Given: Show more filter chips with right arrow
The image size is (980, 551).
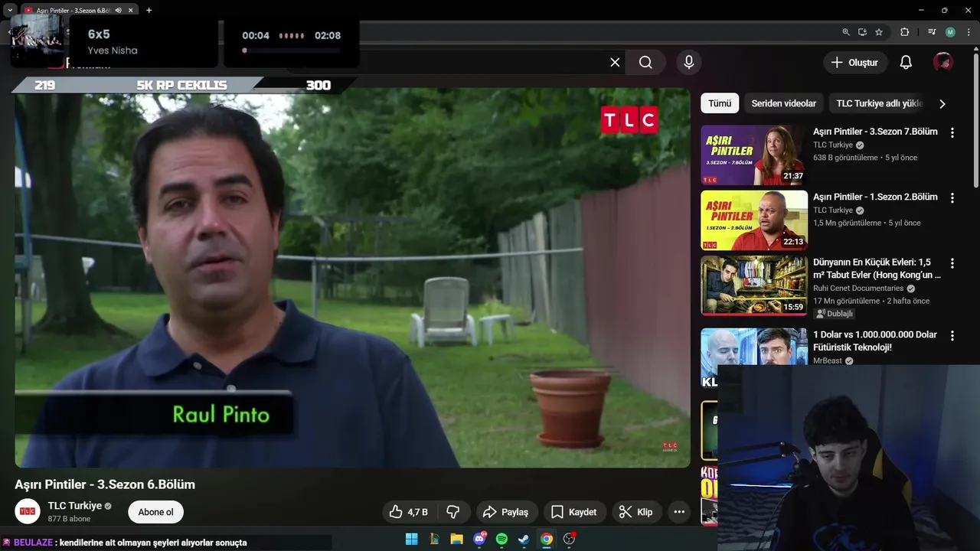Looking at the screenshot, I should (942, 104).
